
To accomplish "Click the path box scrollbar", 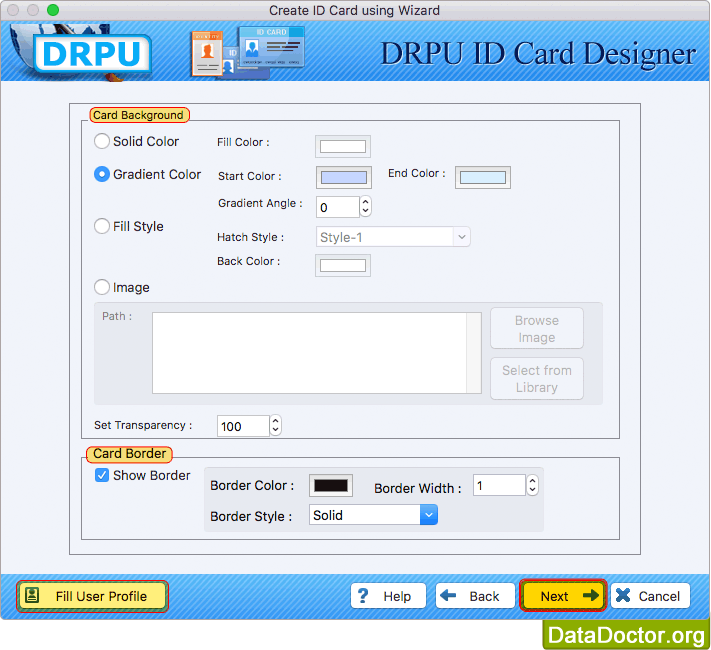I will 474,353.
